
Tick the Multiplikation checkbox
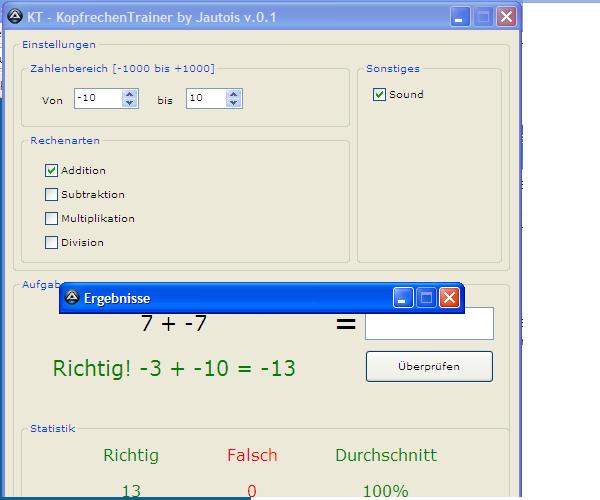click(x=52, y=219)
